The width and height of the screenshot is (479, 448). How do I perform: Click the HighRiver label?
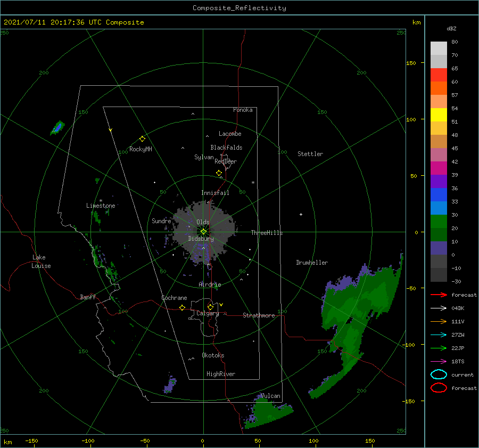pos(221,374)
